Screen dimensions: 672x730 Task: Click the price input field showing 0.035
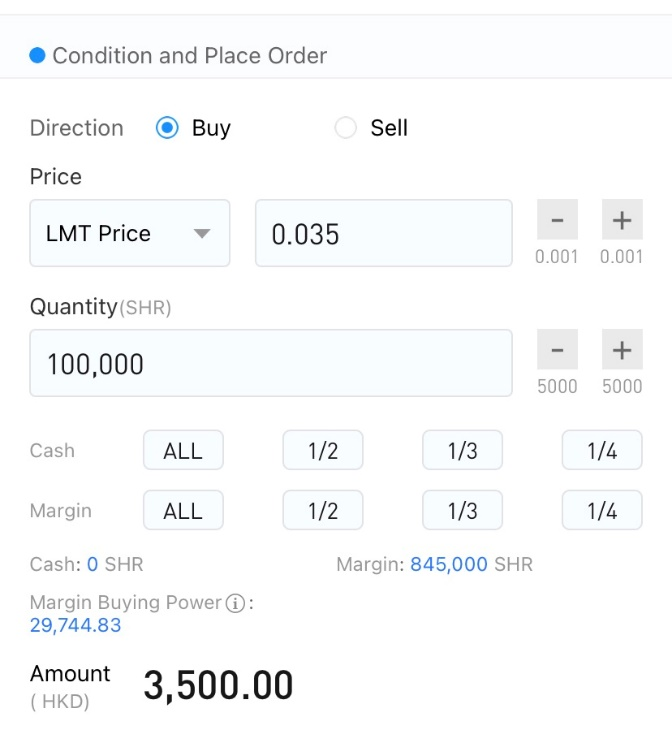pos(384,233)
